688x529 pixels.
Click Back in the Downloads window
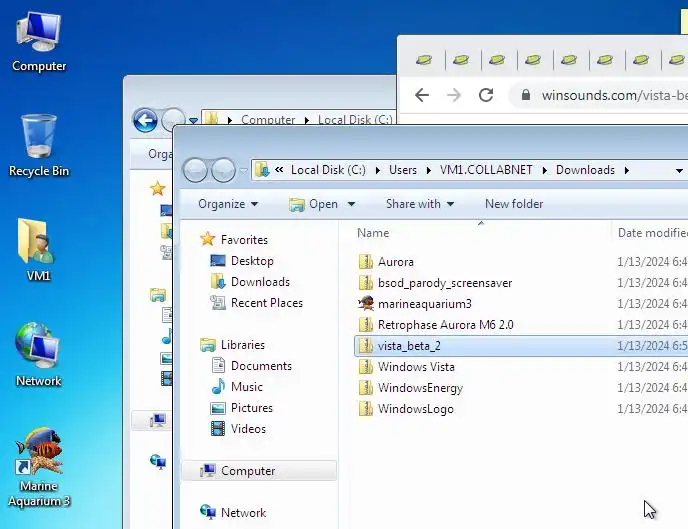click(x=195, y=170)
